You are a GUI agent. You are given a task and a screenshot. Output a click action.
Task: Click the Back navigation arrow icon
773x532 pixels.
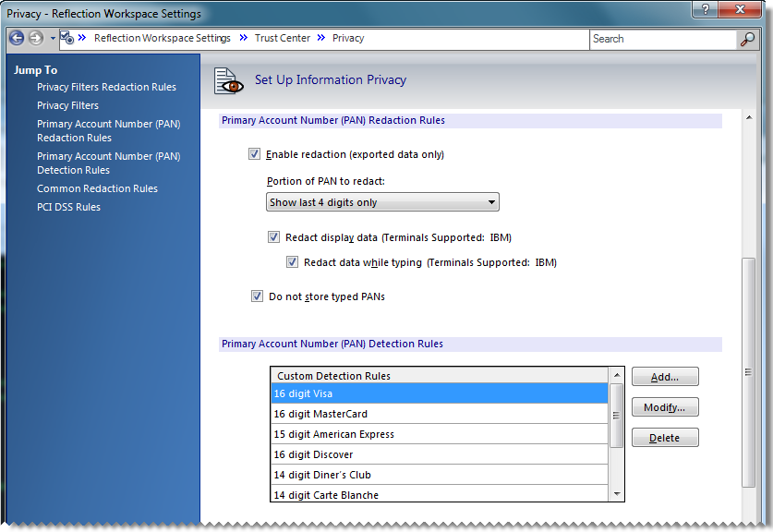(17, 38)
